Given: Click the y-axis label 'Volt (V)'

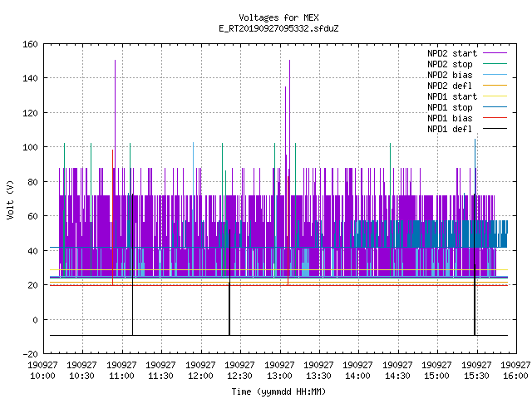Looking at the screenshot, I should (x=10, y=199).
